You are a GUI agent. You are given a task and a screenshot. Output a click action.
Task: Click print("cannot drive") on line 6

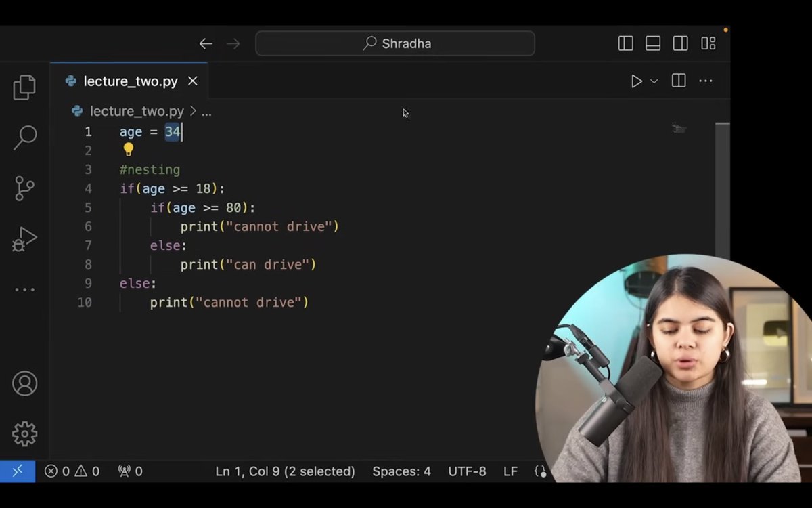click(x=260, y=226)
